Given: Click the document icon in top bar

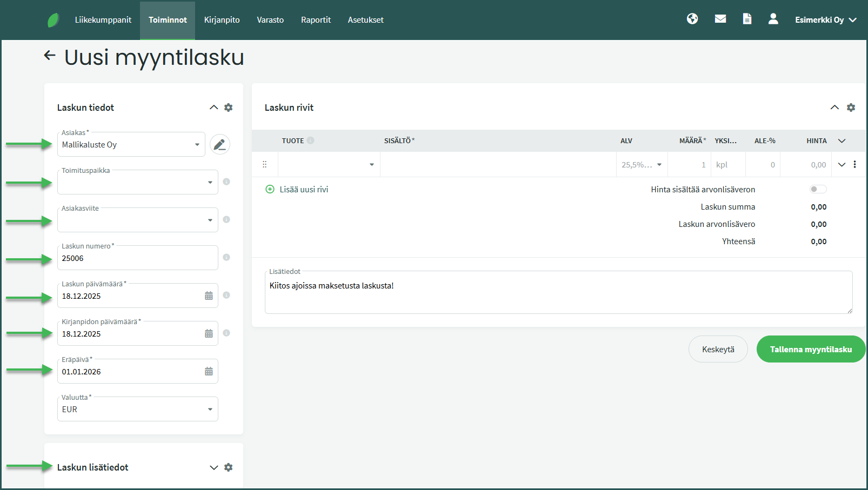Looking at the screenshot, I should [x=747, y=19].
